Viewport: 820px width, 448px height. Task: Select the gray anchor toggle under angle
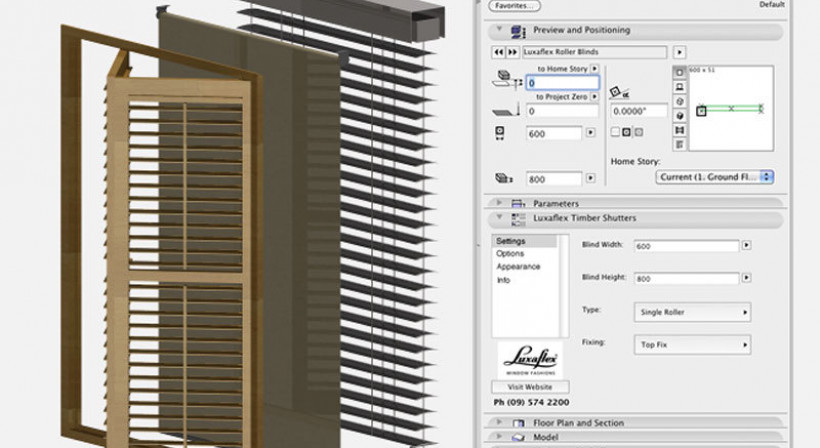click(x=639, y=132)
